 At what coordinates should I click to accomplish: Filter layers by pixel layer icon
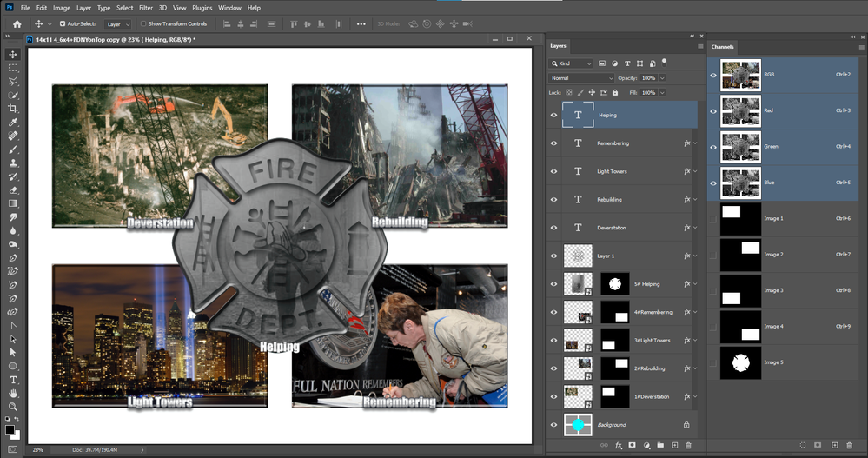[x=602, y=63]
